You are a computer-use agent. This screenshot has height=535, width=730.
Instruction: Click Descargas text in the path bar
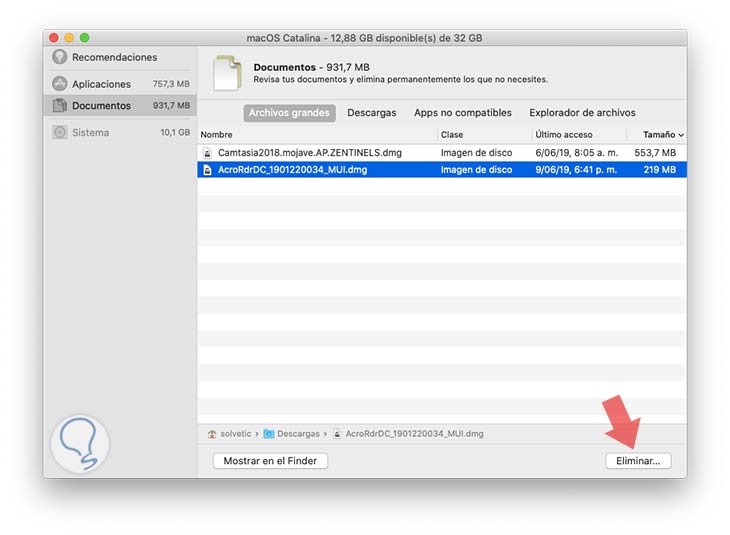[x=298, y=433]
